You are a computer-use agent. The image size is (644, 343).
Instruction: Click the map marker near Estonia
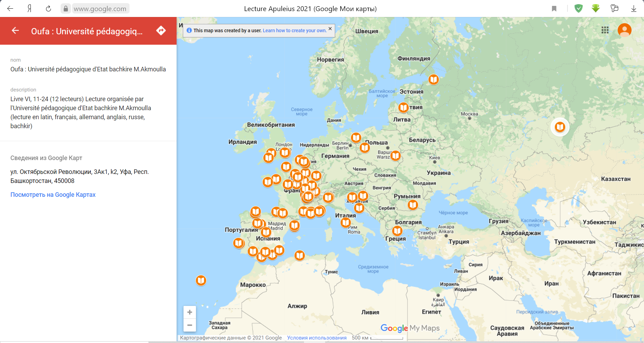click(x=433, y=80)
